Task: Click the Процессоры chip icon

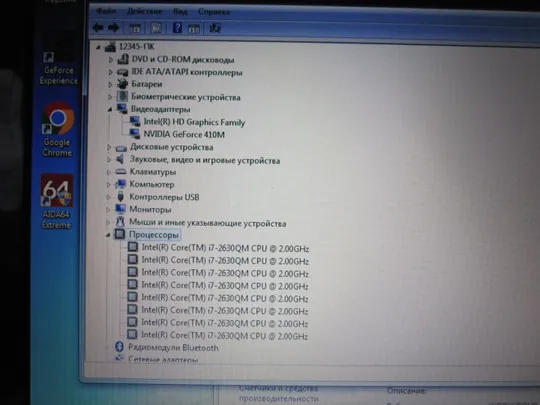Action: 120,234
